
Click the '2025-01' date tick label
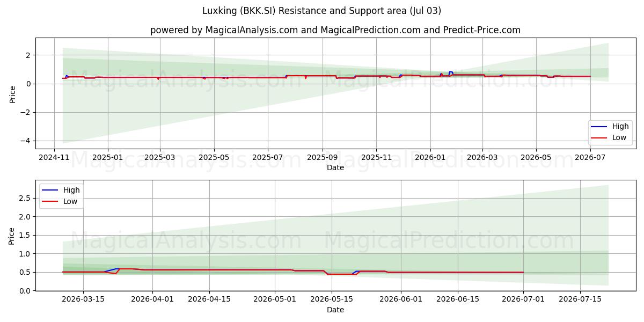click(107, 158)
